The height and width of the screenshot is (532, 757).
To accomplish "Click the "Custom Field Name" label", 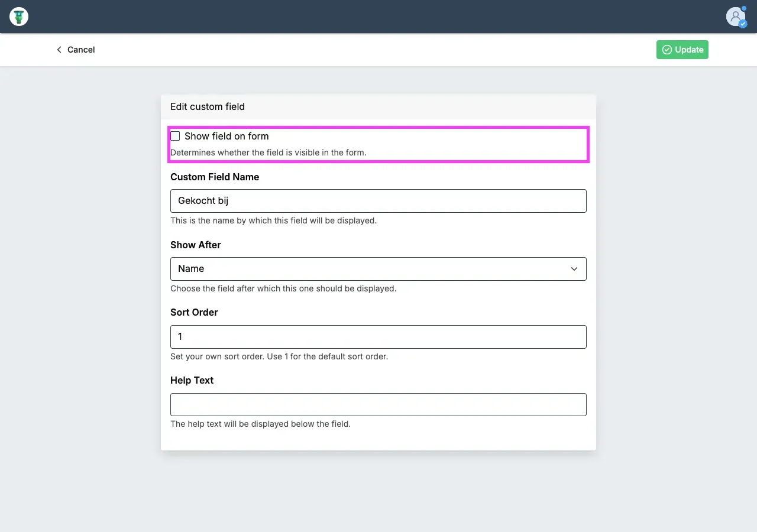I will coord(215,177).
